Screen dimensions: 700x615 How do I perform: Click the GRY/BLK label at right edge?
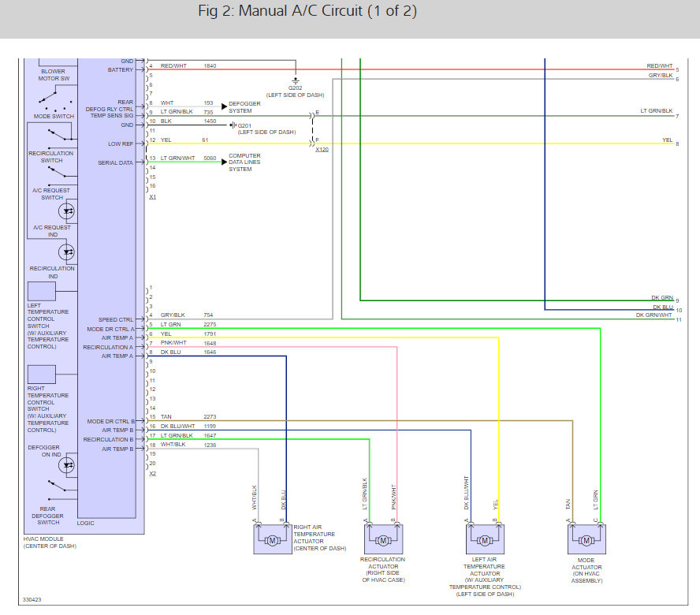(x=661, y=76)
